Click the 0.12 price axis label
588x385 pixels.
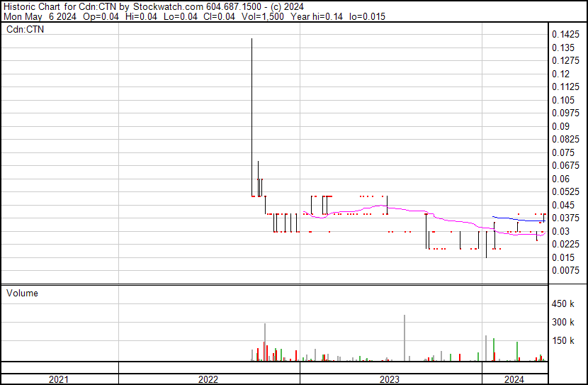[560, 74]
